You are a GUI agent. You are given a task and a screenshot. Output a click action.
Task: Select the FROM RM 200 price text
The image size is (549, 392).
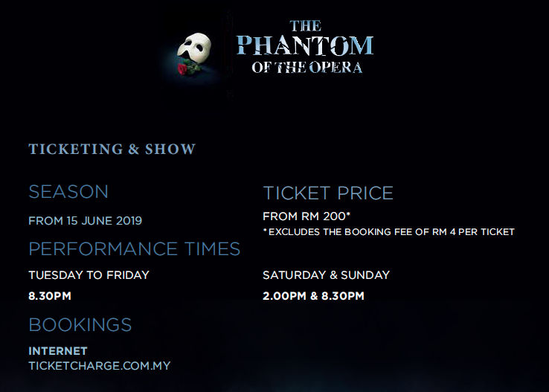[x=306, y=216]
